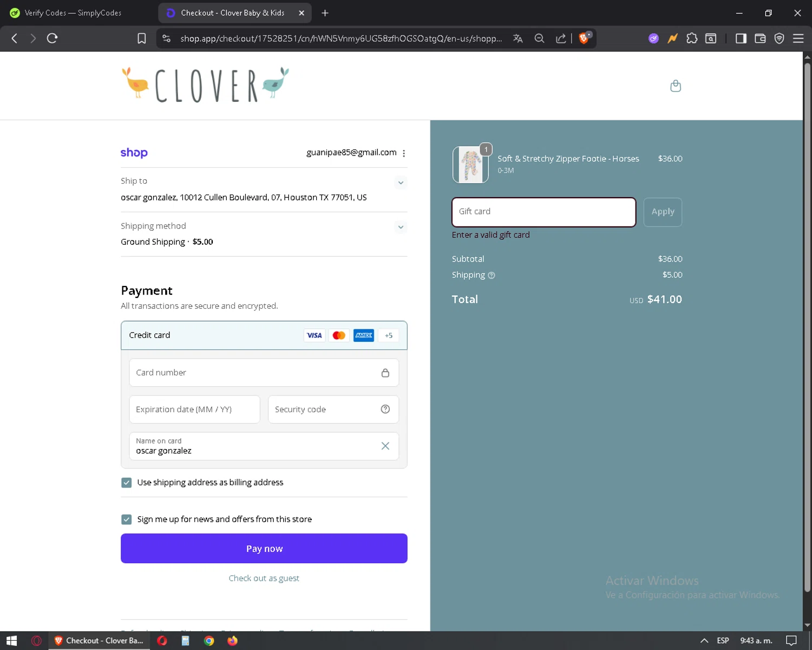
Task: Open Opera from the taskbar
Action: pos(162,641)
